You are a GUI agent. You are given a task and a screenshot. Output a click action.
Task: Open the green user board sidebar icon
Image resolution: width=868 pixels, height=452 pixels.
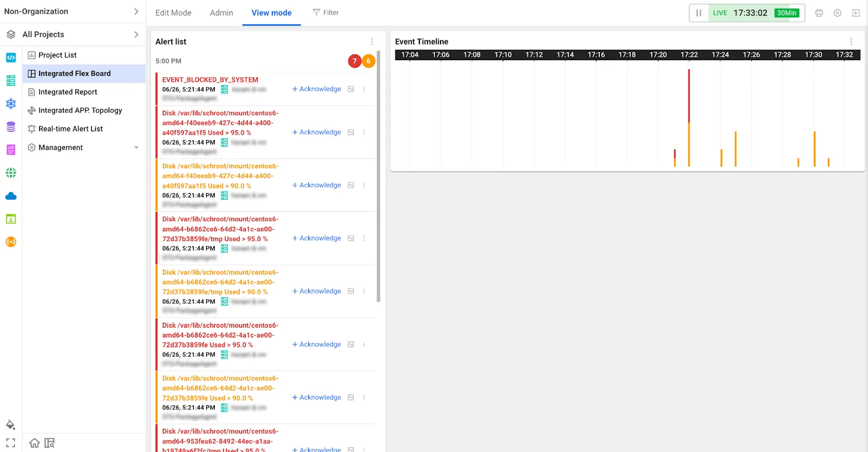[x=11, y=219]
